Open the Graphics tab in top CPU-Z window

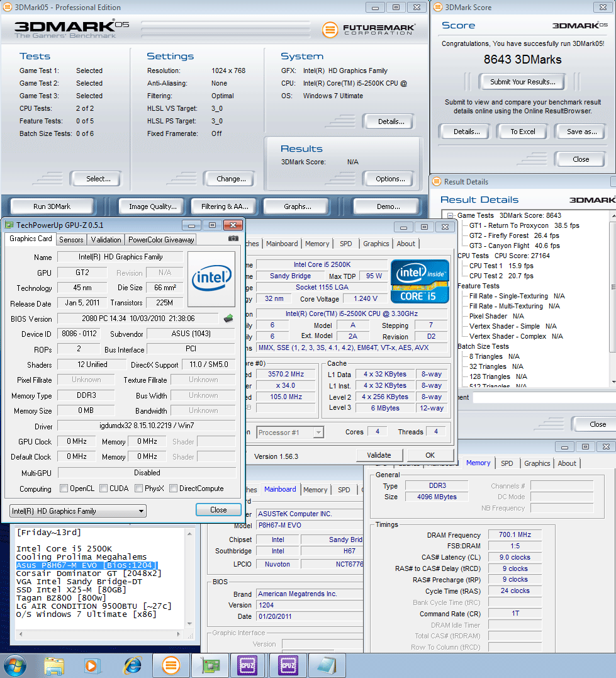[x=376, y=244]
